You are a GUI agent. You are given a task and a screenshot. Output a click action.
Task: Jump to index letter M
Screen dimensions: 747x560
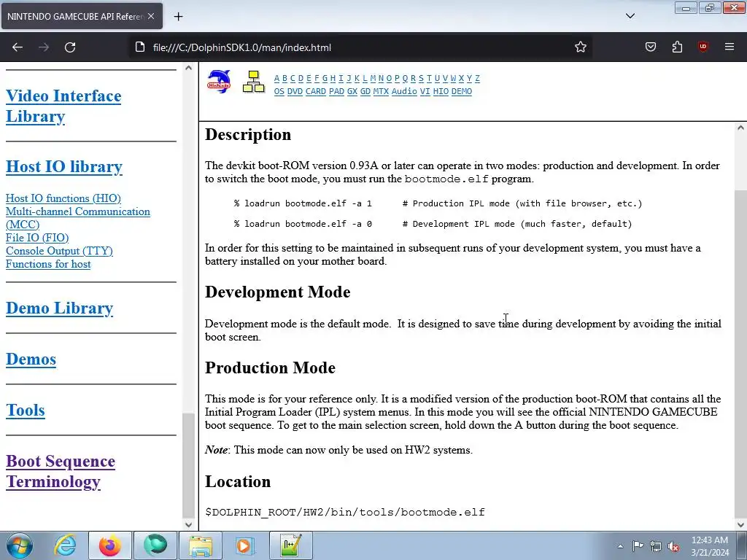tap(373, 78)
